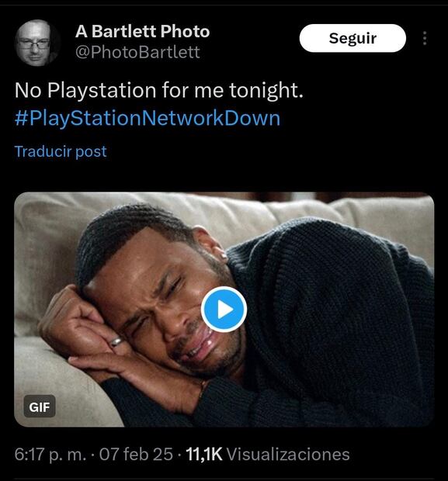This screenshot has width=448, height=481.
Task: Open the 11,1K view count
Action: point(204,455)
